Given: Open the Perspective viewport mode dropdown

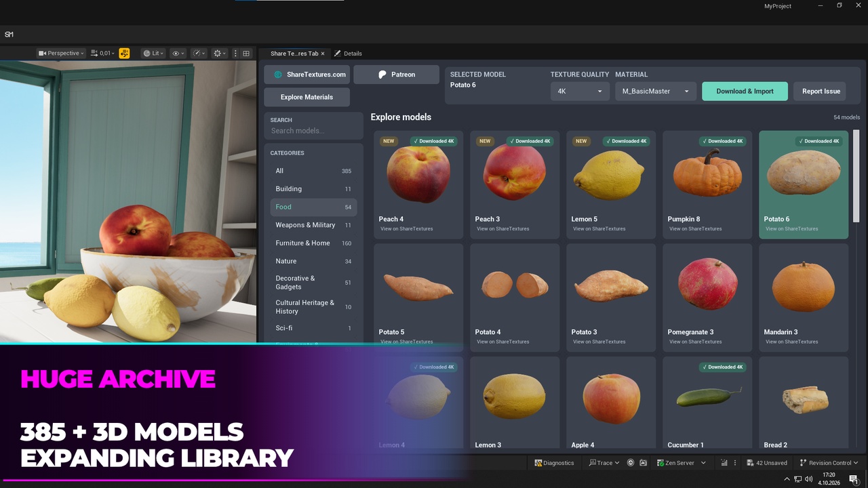Looking at the screenshot, I should 61,53.
